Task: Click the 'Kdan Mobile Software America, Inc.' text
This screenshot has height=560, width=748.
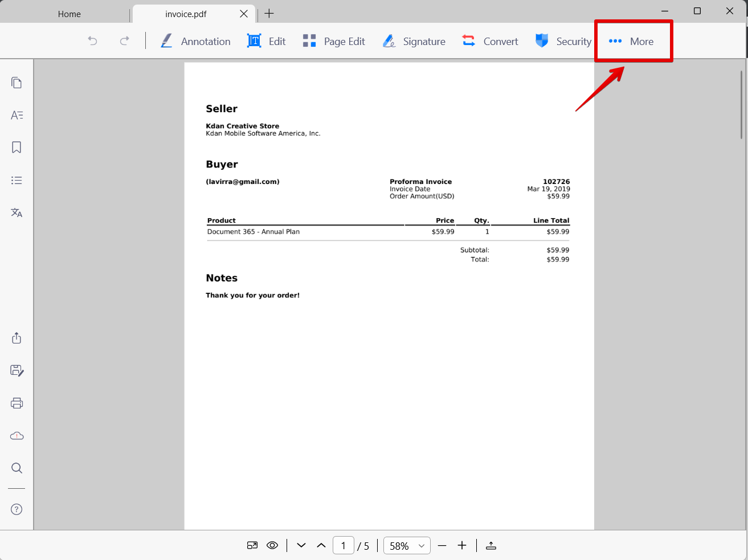Action: point(263,133)
